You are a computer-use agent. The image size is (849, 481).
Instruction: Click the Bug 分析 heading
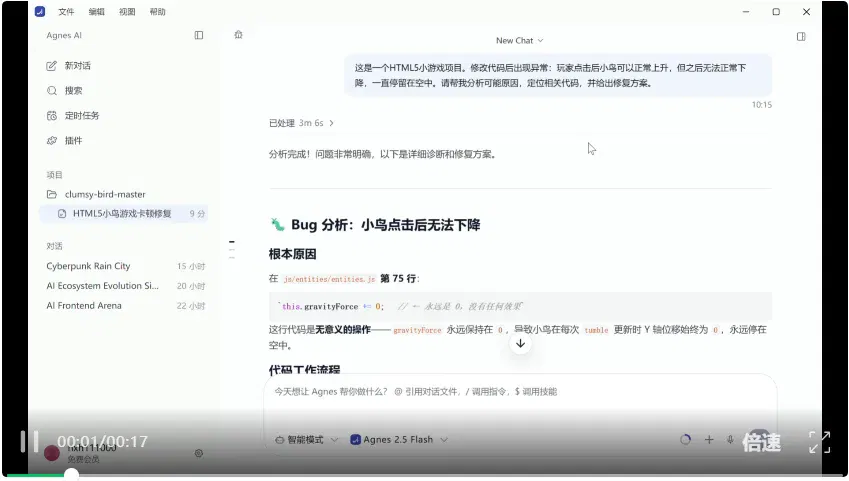pos(375,225)
